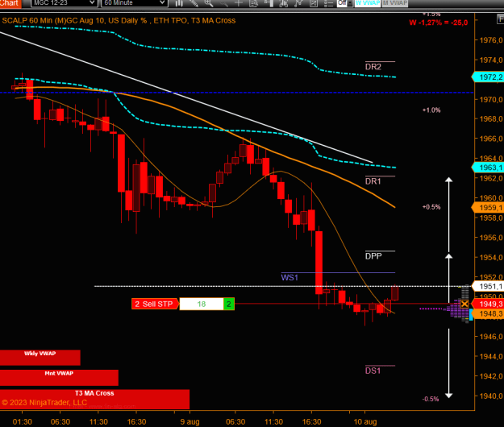This screenshot has height=427, width=504.
Task: Toggle the W VWAP button
Action: 368,3
